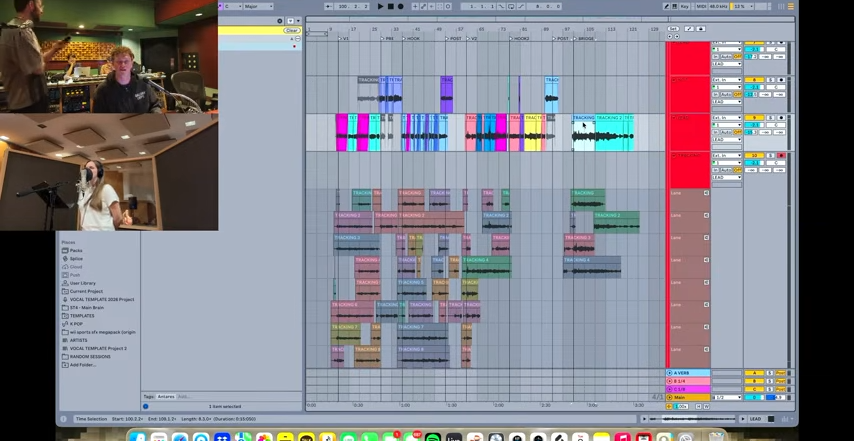
Task: Toggle track 10 activator button
Action: pos(754,156)
